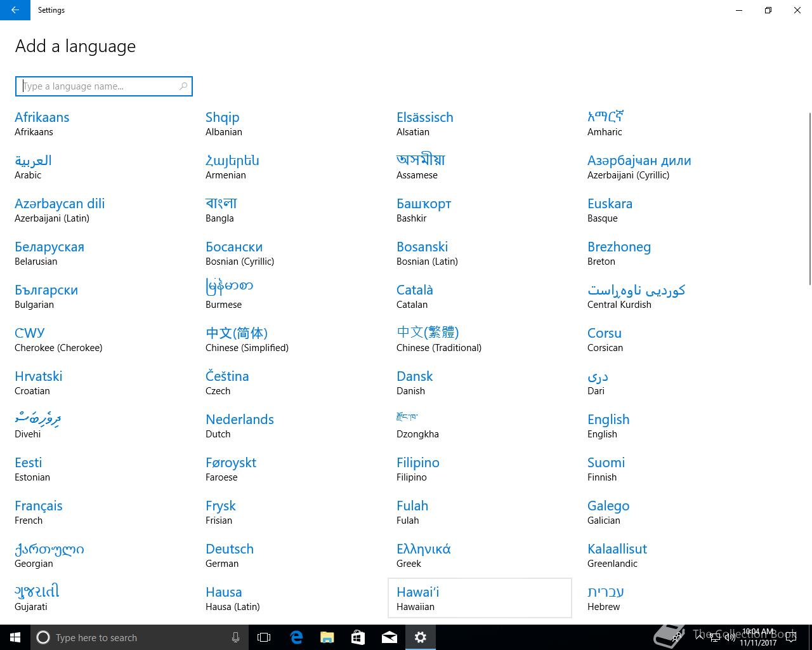Show hidden system tray icons

tap(699, 637)
